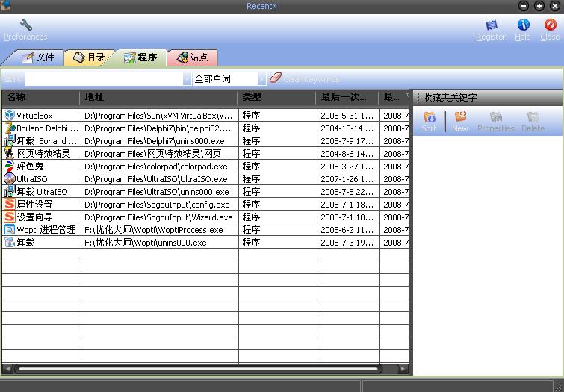Select delphi32 path cell
This screenshot has height=392, width=564.
(160, 128)
